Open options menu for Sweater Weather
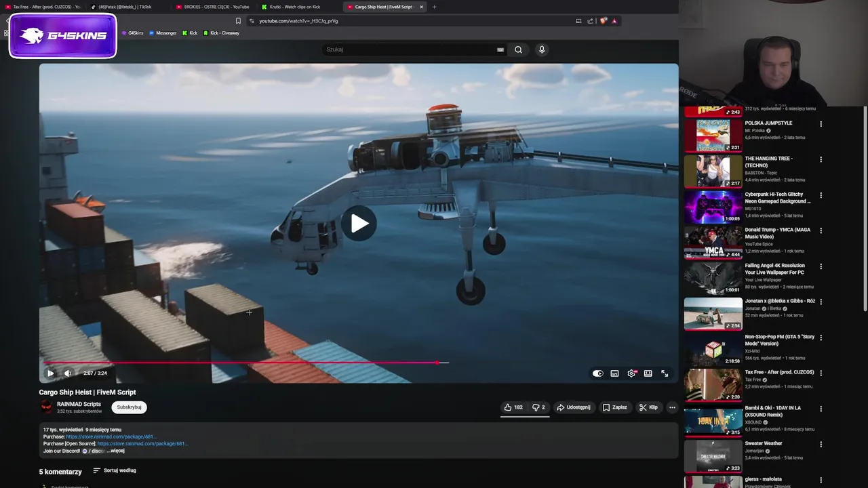The width and height of the screenshot is (868, 488). coord(821,445)
